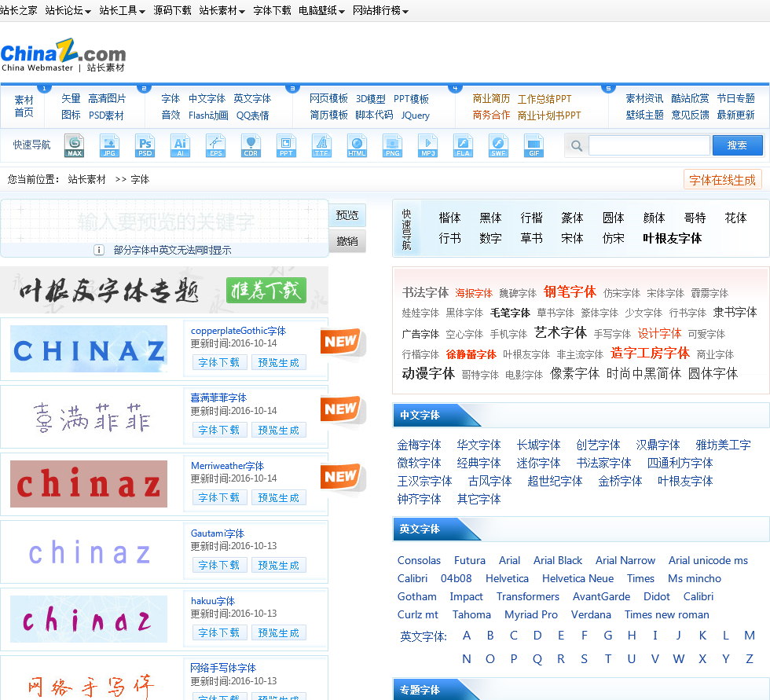Click the 预览 button

tap(347, 215)
